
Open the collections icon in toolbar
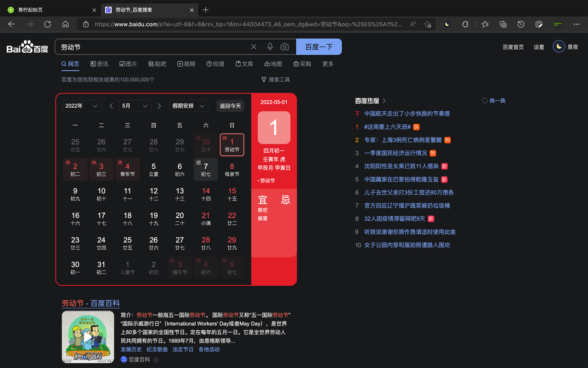503,24
